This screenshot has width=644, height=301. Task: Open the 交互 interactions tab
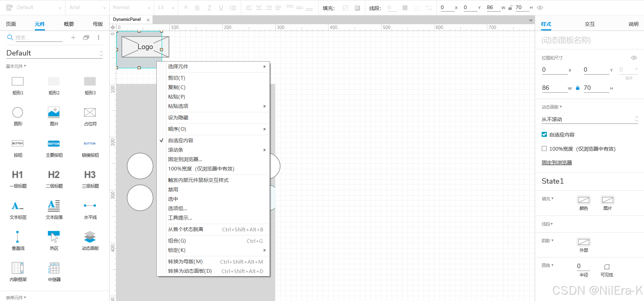point(590,24)
